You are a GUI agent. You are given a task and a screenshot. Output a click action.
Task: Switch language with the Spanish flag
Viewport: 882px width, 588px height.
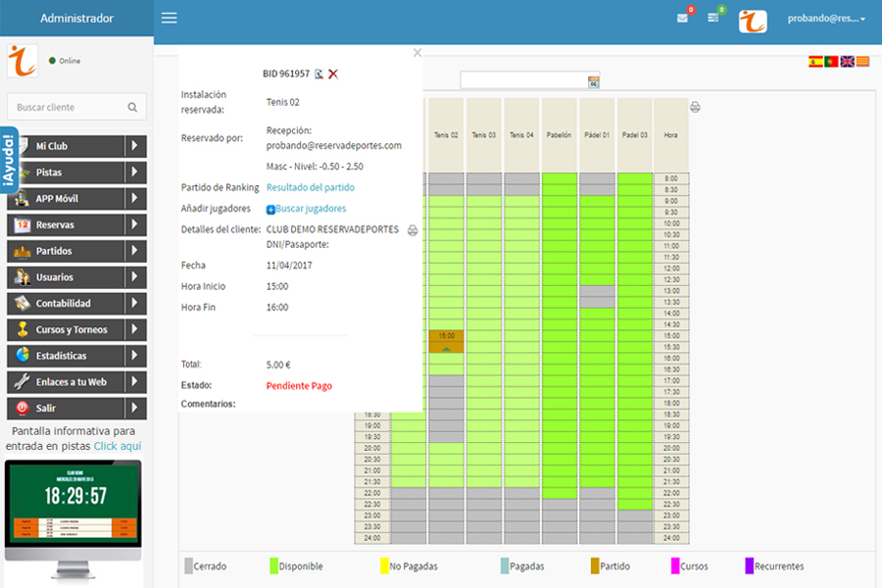pyautogui.click(x=815, y=61)
